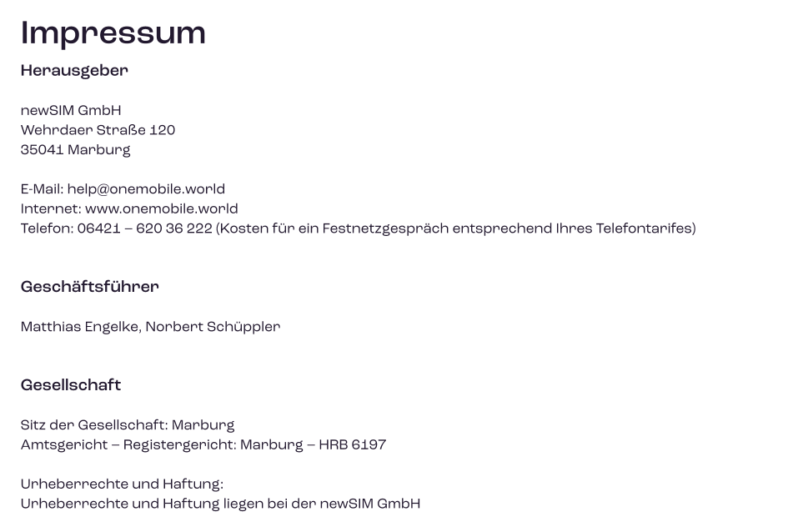The image size is (808, 532).
Task: Click the name Matthias Engelke
Action: pos(80,327)
